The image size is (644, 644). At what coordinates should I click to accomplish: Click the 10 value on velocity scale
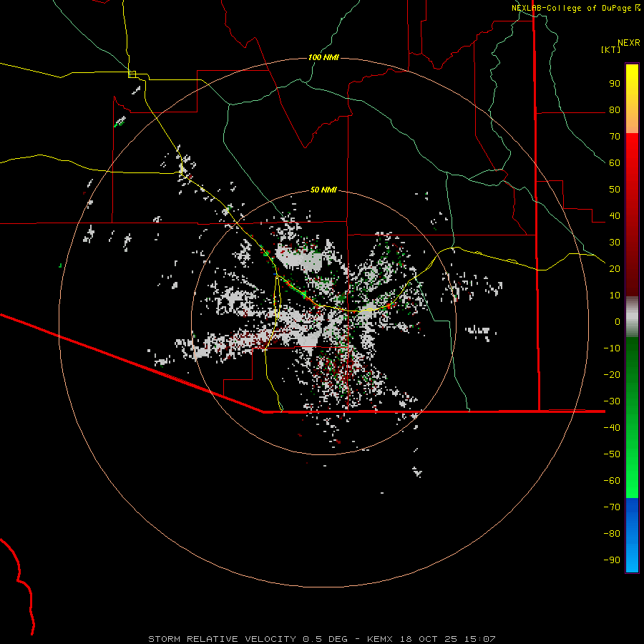tap(615, 296)
